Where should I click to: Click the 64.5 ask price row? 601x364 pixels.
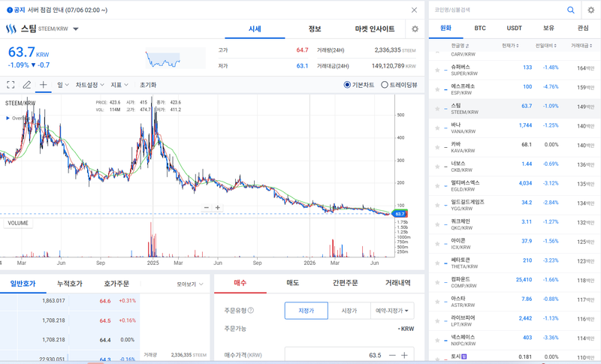70,320
